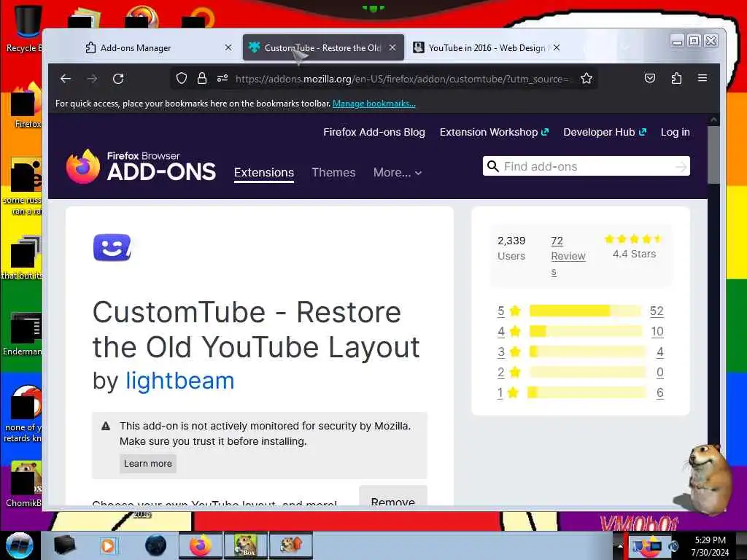Close the CustomTube tab

click(392, 47)
